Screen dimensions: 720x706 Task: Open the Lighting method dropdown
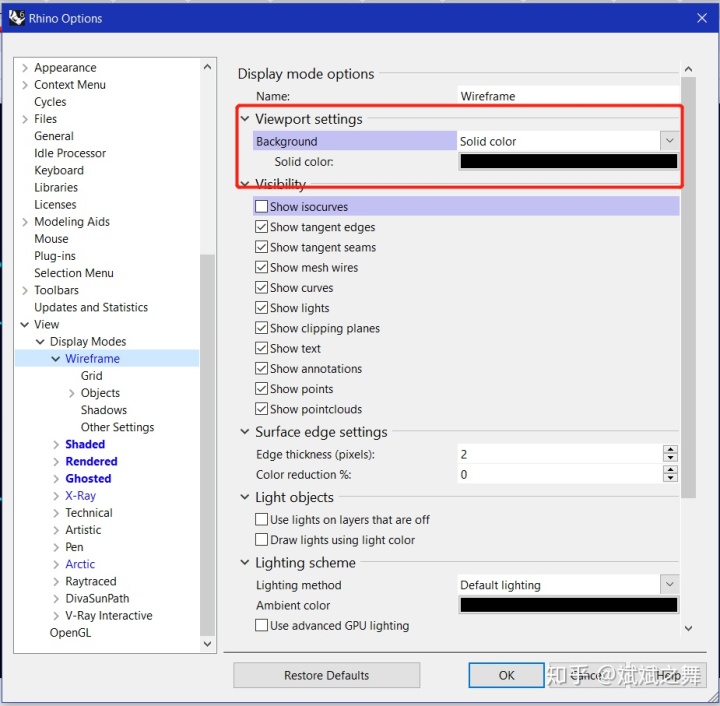[x=669, y=584]
